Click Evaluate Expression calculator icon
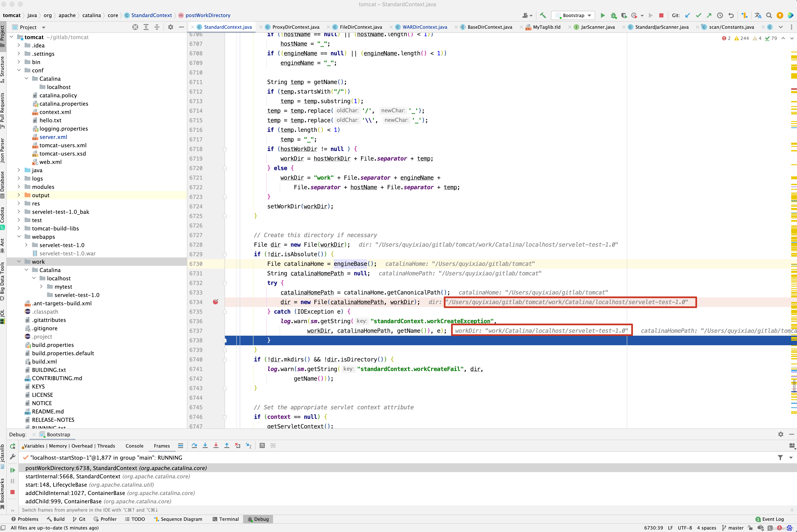797x532 pixels. [x=262, y=446]
